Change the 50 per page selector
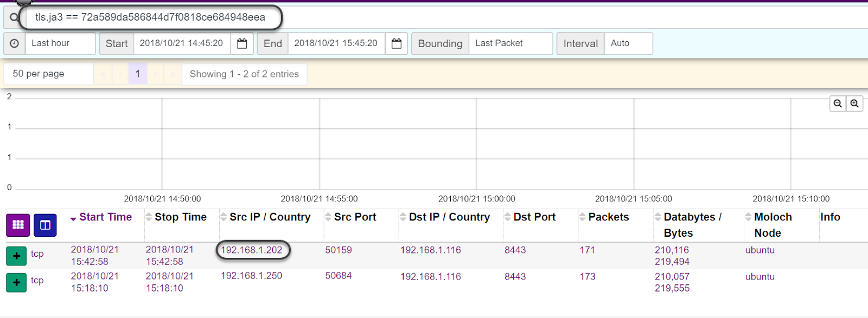Viewport: 868px width, 318px height. (48, 74)
